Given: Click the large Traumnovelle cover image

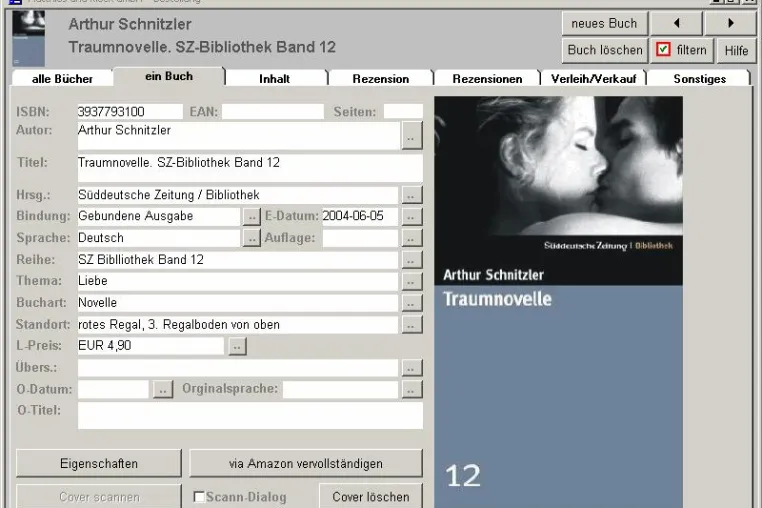Looking at the screenshot, I should click(558, 302).
